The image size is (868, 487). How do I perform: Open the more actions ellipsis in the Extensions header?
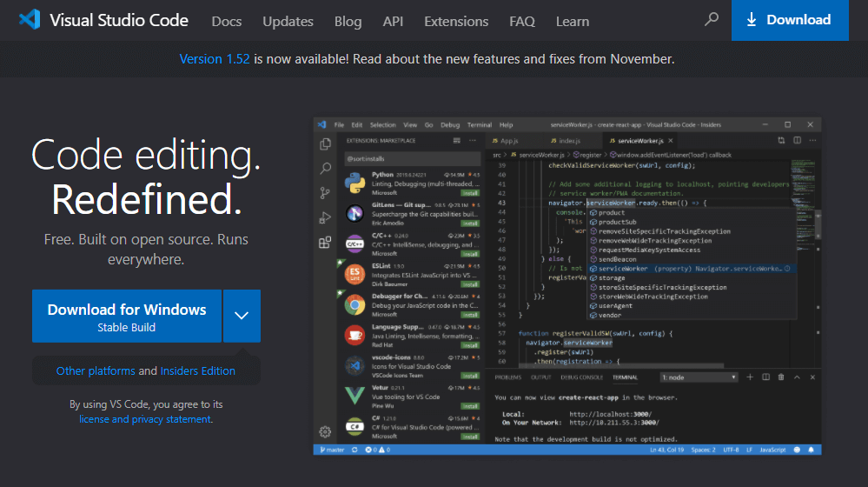point(473,141)
